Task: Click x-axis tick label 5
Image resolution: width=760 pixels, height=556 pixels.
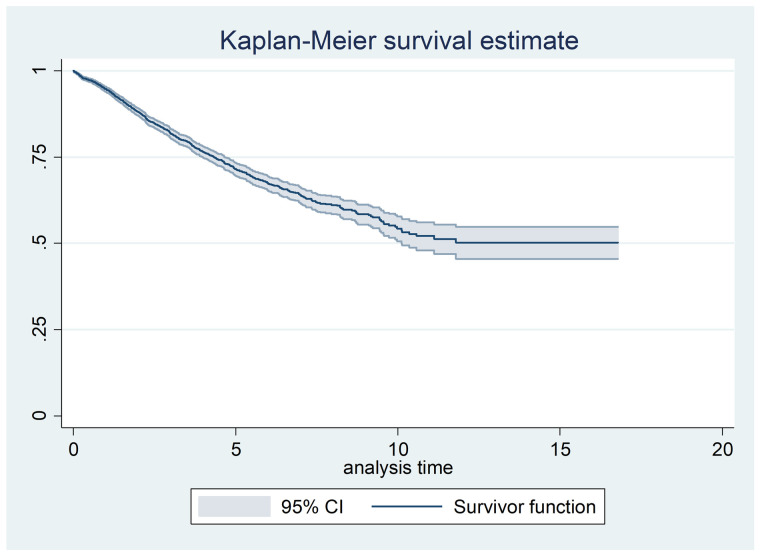Action: 236,449
